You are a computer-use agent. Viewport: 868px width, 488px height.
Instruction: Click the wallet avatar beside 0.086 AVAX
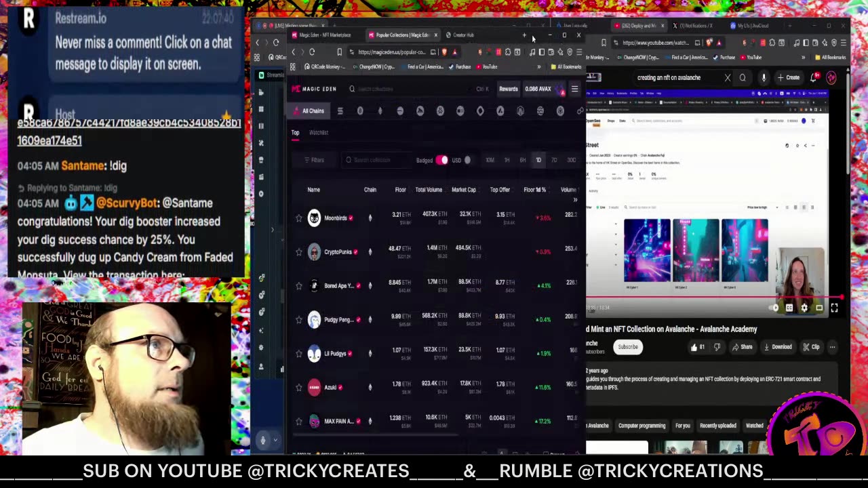tap(561, 89)
